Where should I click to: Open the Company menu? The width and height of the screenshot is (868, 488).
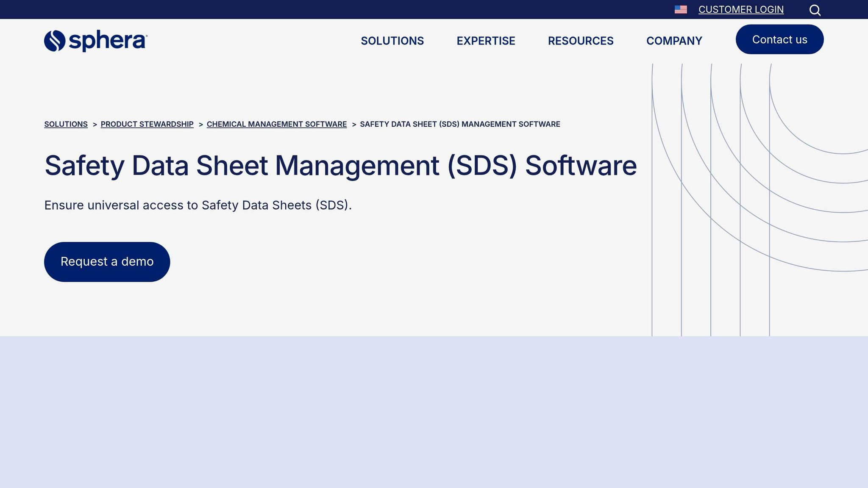click(x=674, y=41)
